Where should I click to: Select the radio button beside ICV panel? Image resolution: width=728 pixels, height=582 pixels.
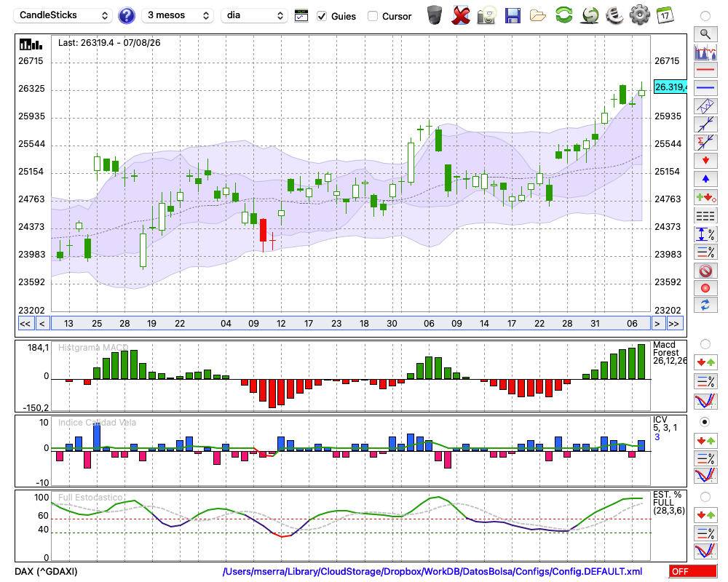pyautogui.click(x=705, y=422)
